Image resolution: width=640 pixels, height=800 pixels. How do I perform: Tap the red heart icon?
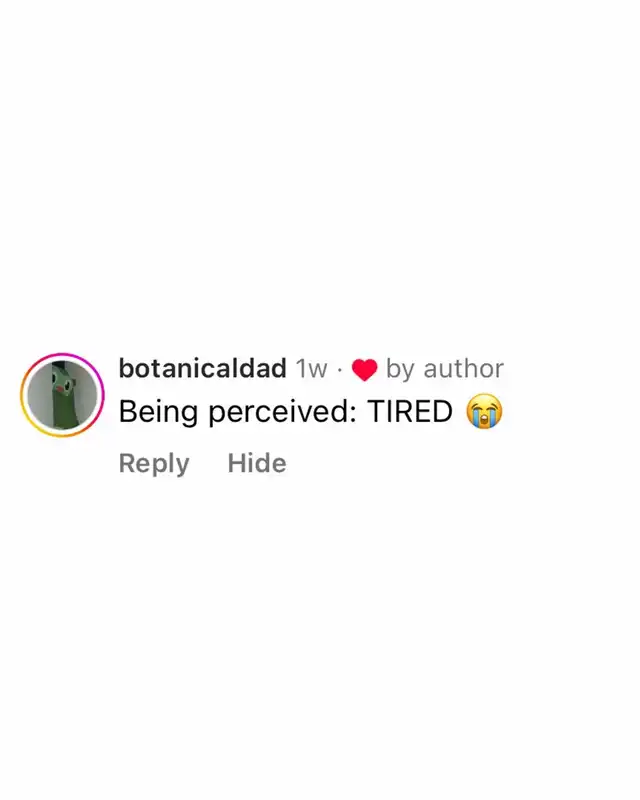(364, 369)
